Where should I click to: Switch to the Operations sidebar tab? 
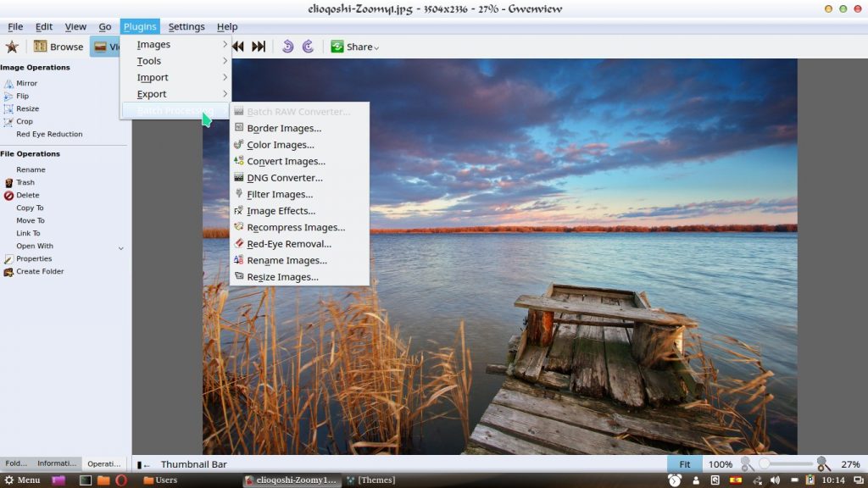tap(104, 463)
